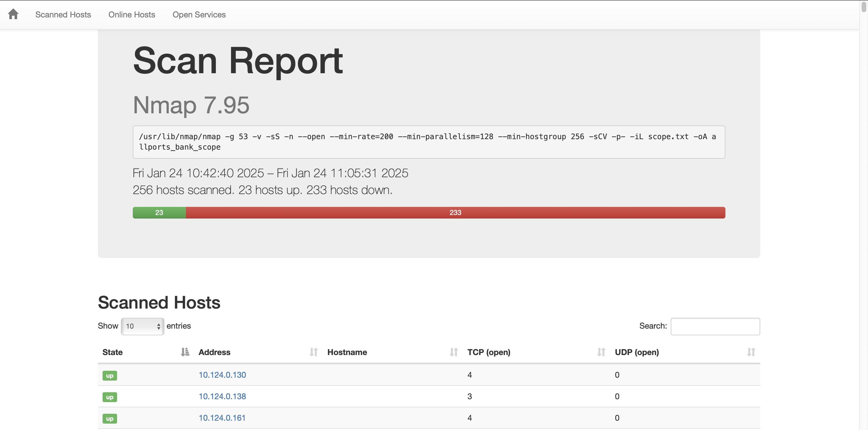This screenshot has height=430, width=868.
Task: Click the page vertical scrollbar thumb
Action: tap(864, 6)
